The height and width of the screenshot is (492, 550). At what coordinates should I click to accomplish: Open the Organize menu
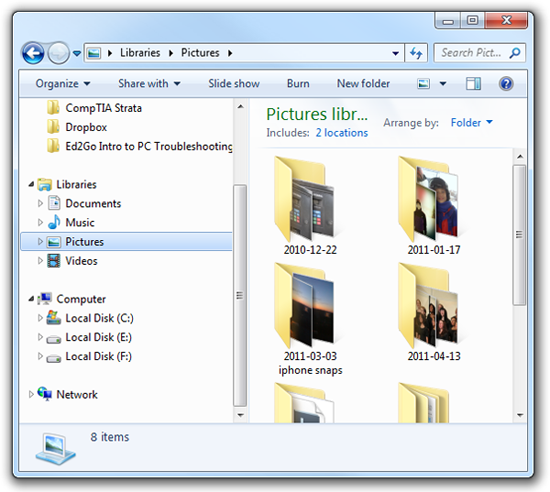63,84
